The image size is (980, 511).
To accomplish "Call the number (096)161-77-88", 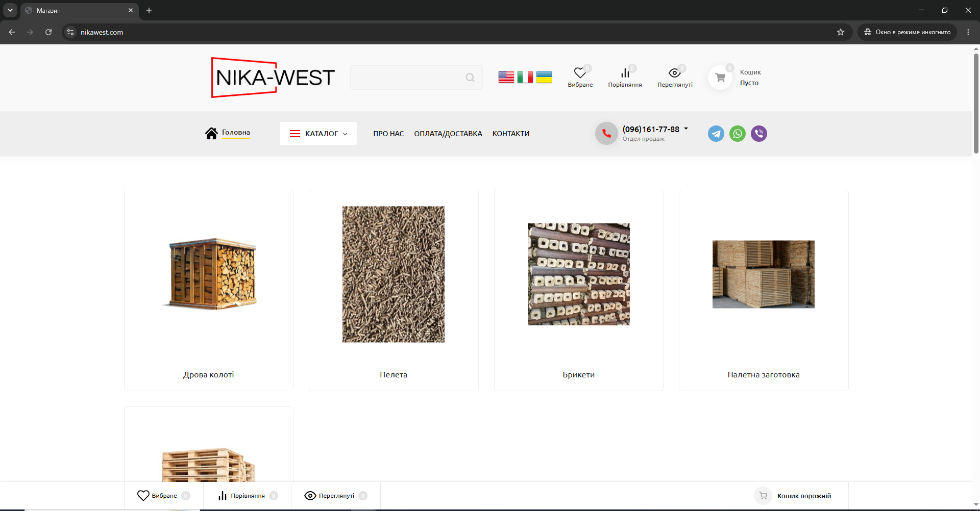I will (x=651, y=130).
